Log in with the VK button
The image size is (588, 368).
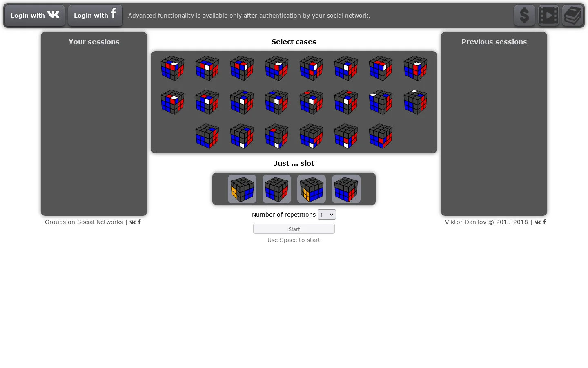point(35,16)
